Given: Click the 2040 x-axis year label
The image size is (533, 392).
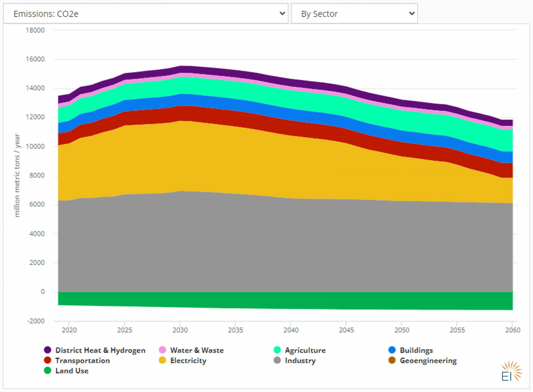Looking at the screenshot, I should coord(291,330).
